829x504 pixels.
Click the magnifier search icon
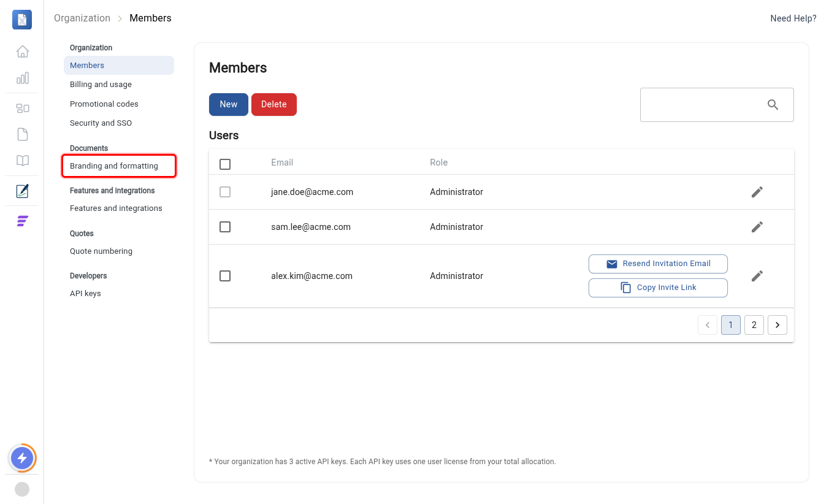pos(773,105)
